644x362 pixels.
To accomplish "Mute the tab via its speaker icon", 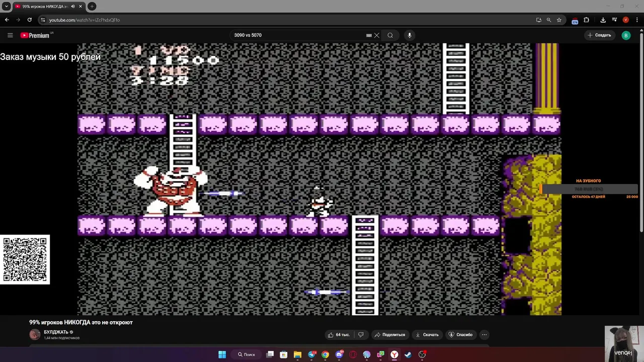I will point(73,7).
